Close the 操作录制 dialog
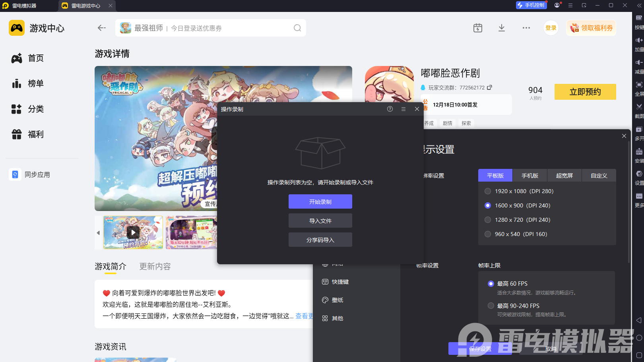Viewport: 644px width, 362px height. (417, 109)
